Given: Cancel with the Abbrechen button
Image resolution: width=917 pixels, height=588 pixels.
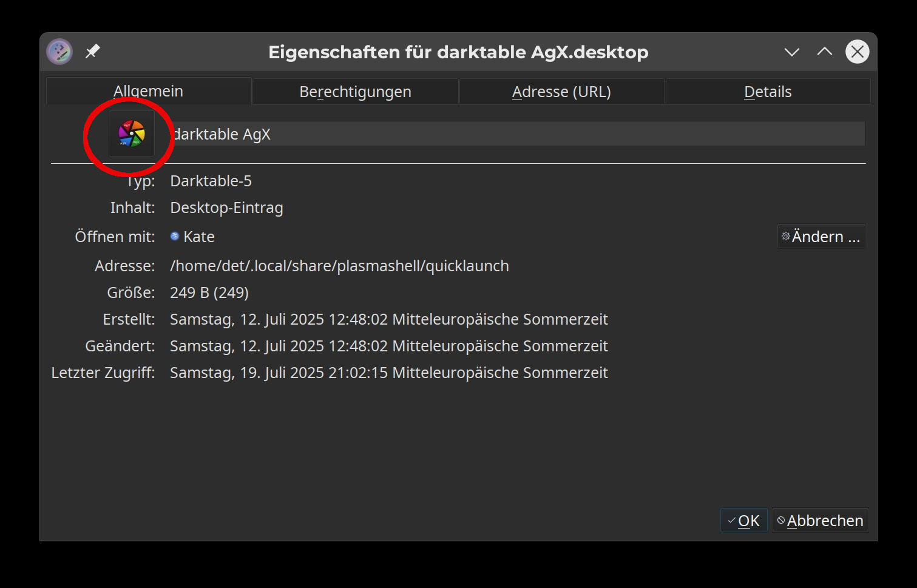Looking at the screenshot, I should pos(820,520).
